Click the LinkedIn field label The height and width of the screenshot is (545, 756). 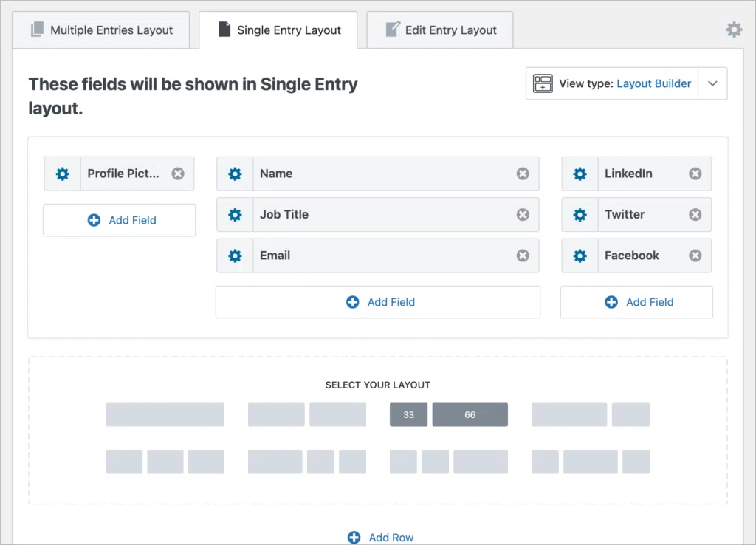click(x=628, y=174)
